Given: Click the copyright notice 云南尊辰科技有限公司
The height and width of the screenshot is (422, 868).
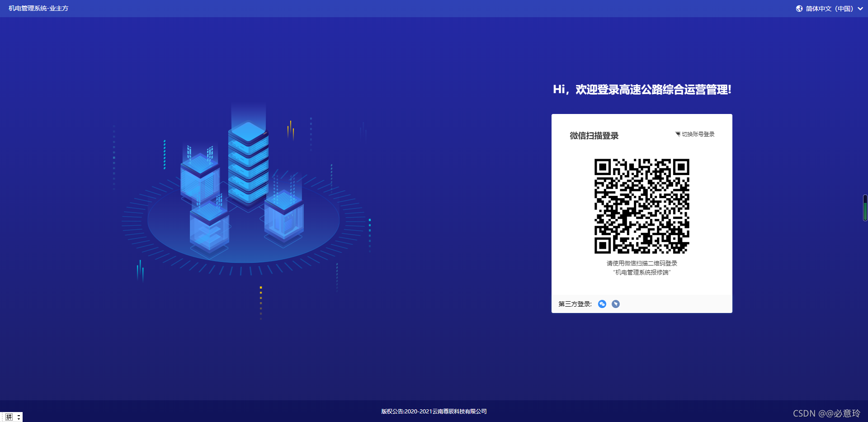Looking at the screenshot, I should click(434, 412).
